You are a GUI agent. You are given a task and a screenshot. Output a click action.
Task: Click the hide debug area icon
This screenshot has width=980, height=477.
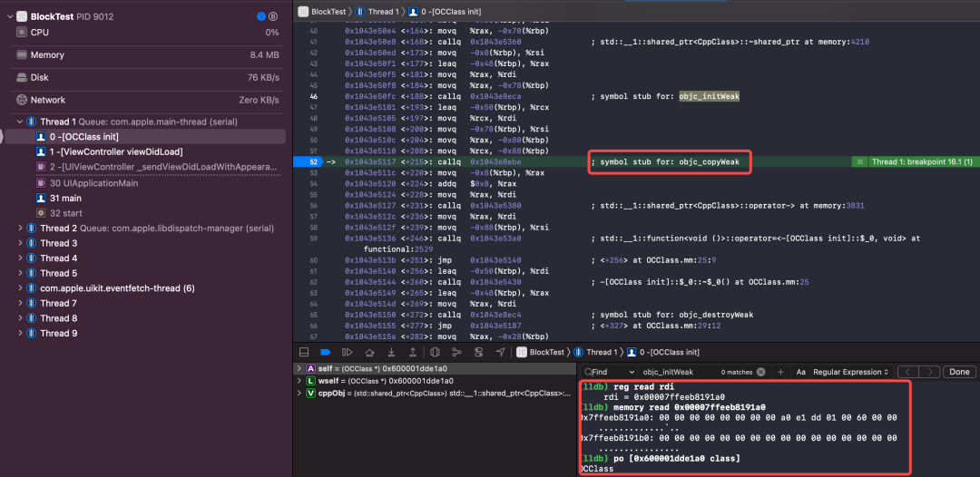point(304,352)
